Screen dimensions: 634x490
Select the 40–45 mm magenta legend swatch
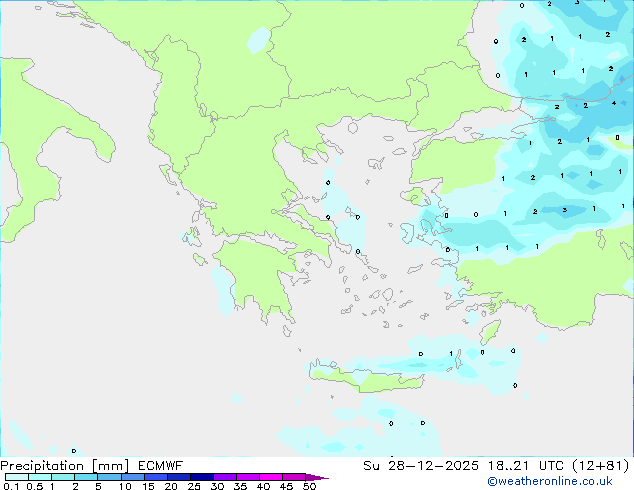pyautogui.click(x=271, y=477)
